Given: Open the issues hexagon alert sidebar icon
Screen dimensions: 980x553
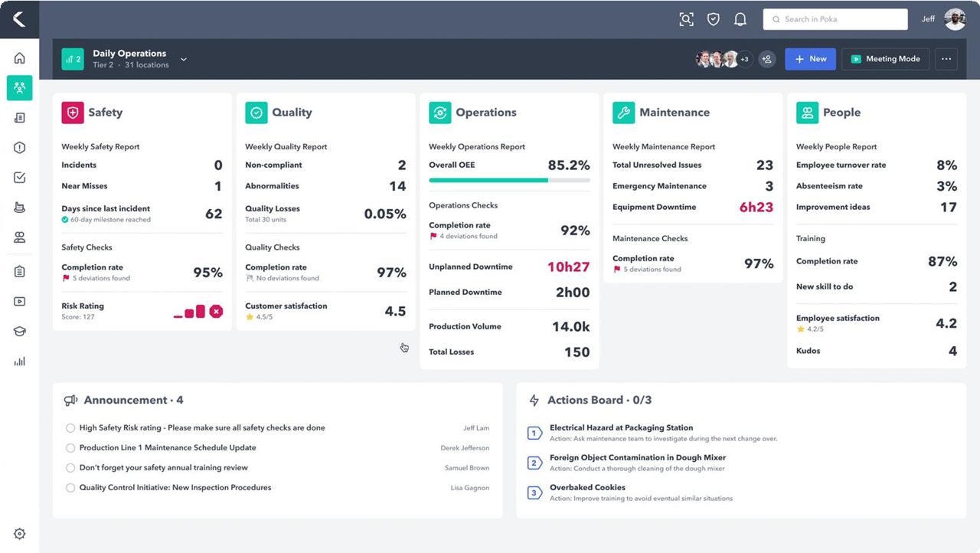Looking at the screenshot, I should (19, 148).
